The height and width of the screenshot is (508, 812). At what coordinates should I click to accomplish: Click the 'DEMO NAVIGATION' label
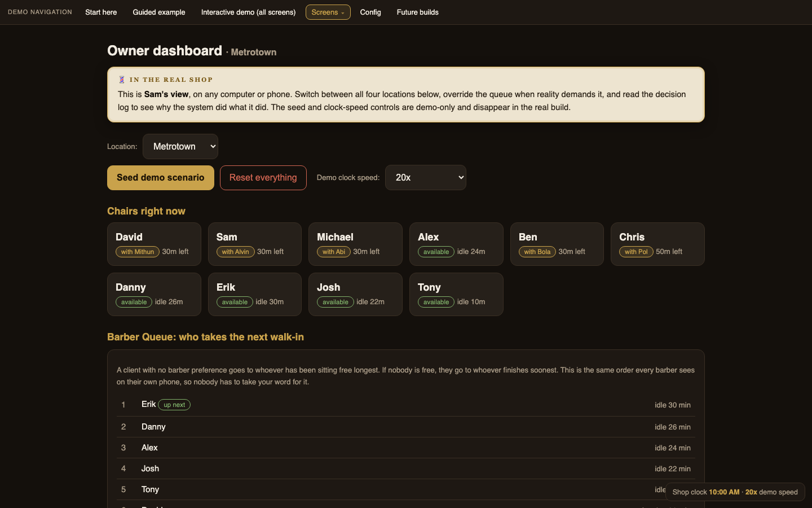pos(40,12)
